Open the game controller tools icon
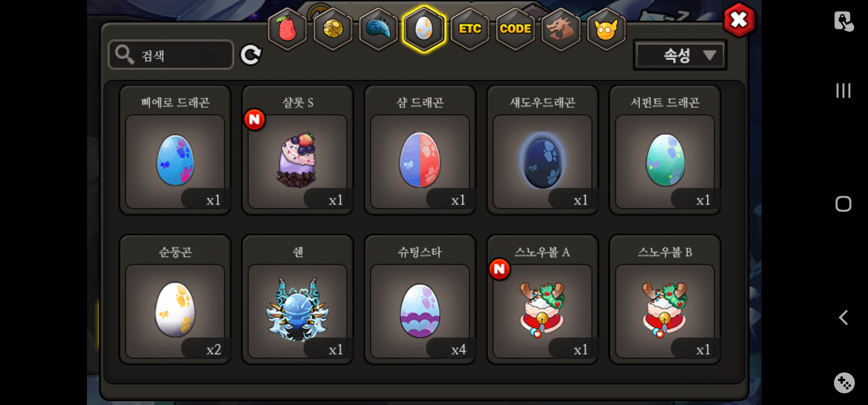 [x=844, y=382]
